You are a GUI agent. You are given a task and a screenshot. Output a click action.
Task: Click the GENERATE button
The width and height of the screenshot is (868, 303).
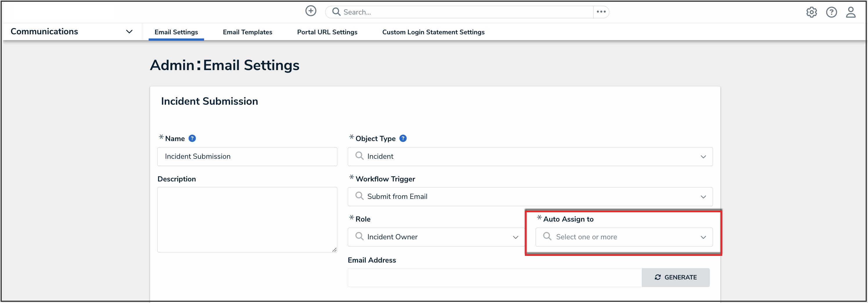point(675,277)
